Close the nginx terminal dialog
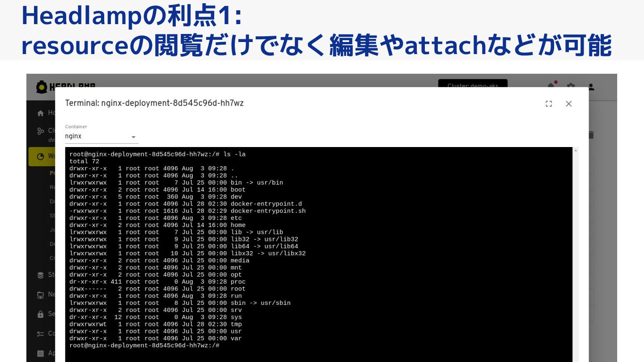Image resolution: width=644 pixels, height=362 pixels. click(569, 104)
